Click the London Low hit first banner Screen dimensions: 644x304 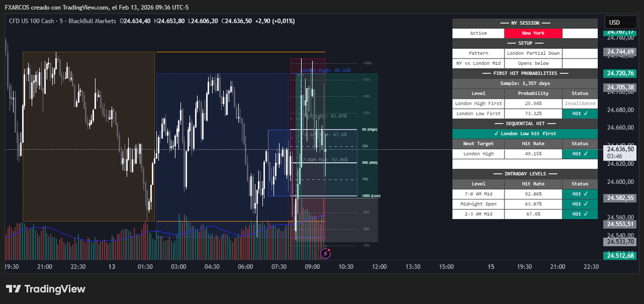[525, 134]
